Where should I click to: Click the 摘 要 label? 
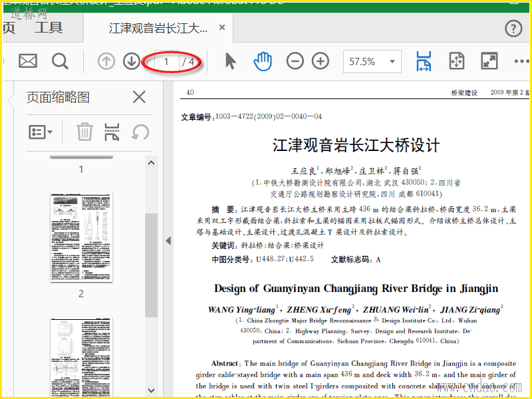[223, 209]
